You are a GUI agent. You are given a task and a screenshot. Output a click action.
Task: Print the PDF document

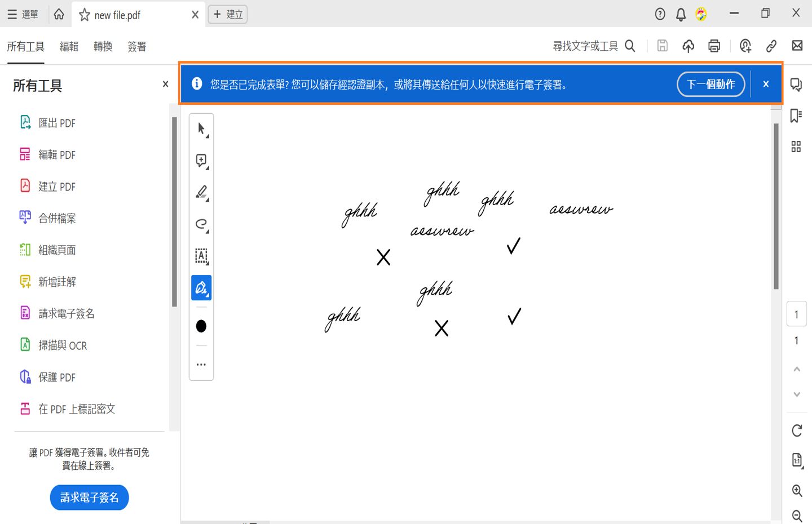[714, 46]
